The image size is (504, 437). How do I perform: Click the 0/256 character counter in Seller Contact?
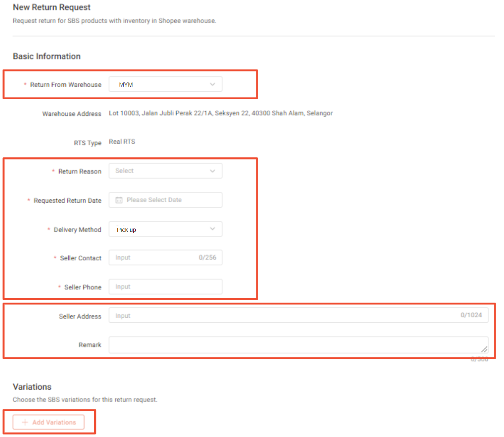click(x=208, y=257)
